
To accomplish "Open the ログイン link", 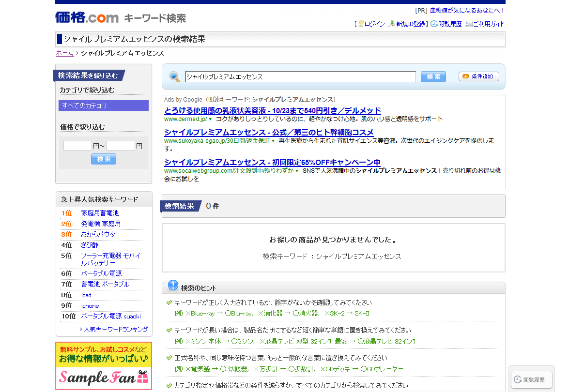I will click(x=374, y=24).
